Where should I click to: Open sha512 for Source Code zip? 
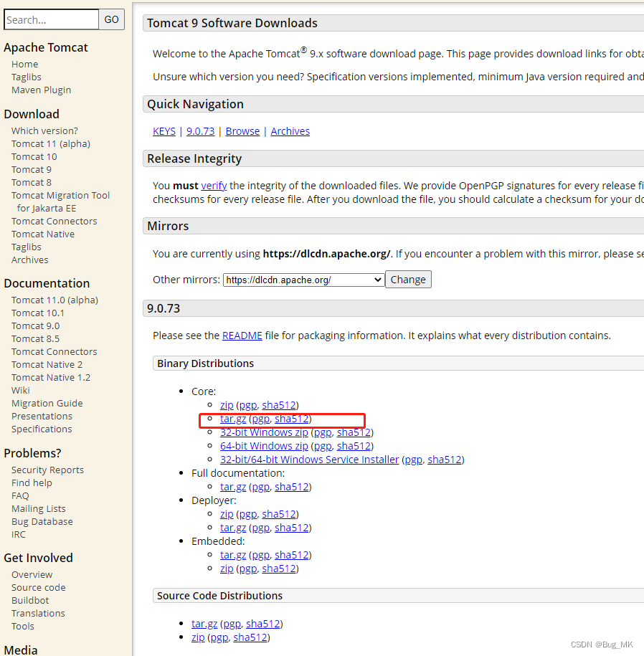pyautogui.click(x=250, y=637)
